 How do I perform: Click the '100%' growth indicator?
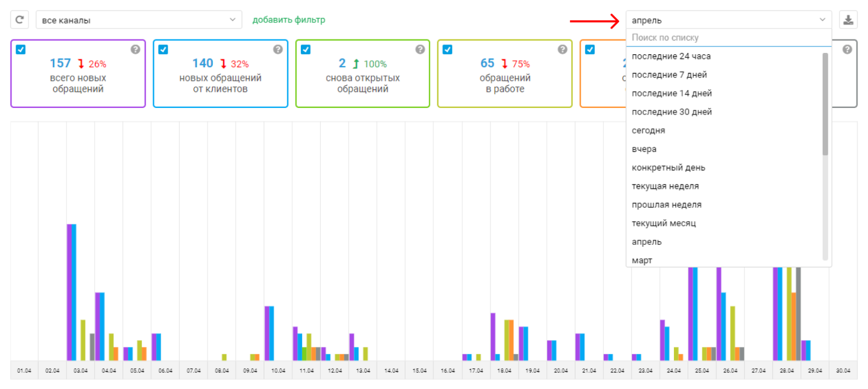pos(375,64)
